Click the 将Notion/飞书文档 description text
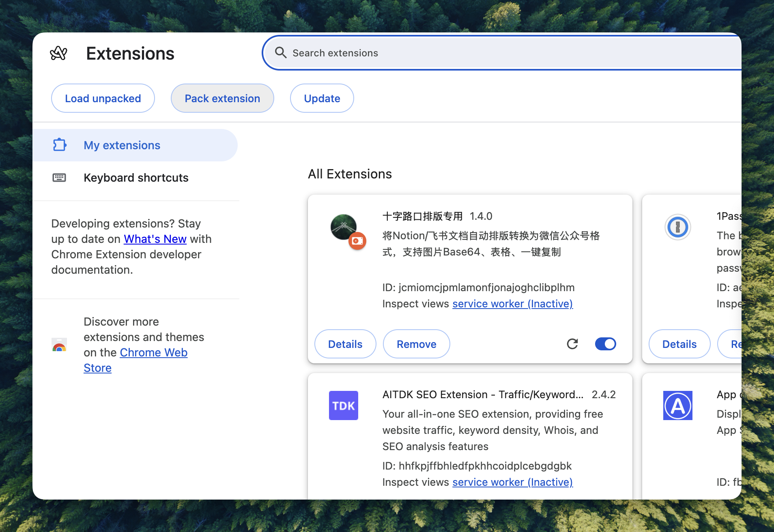Image resolution: width=774 pixels, height=532 pixels. click(x=491, y=244)
